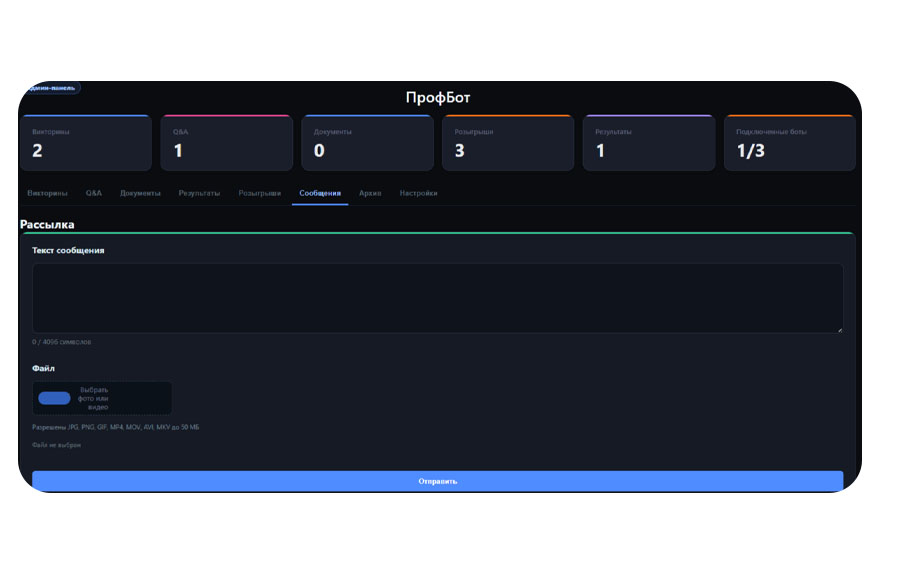Screen dimensions: 900x563
Task: Open the Документы tab
Action: tap(140, 193)
